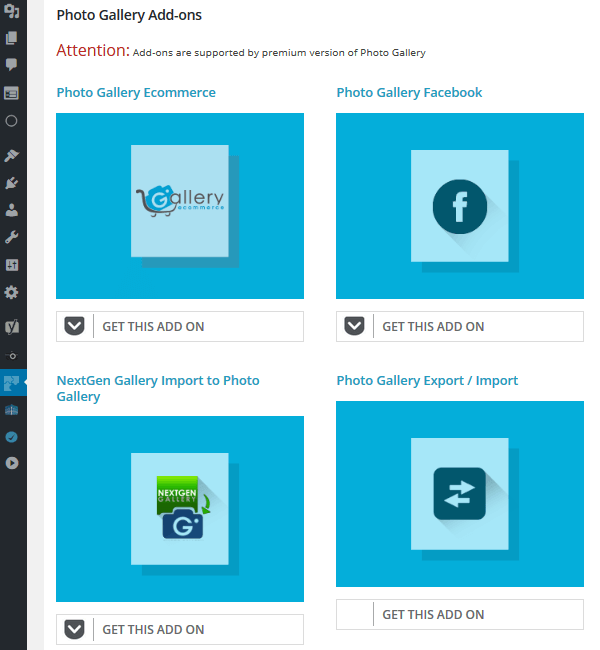The width and height of the screenshot is (600, 650).
Task: Select the highlighted puzzle-piece sidebar icon
Action: 12,383
